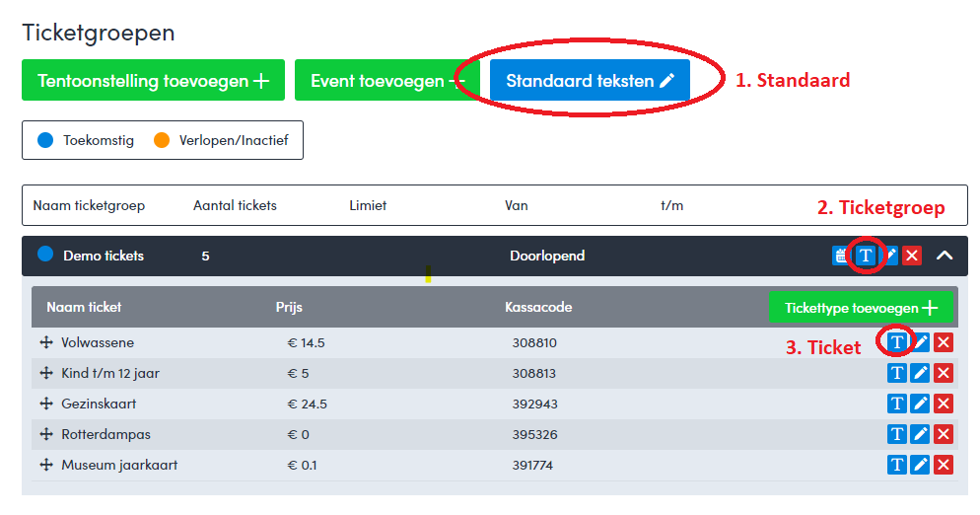Click Tentoonstelling toevoegen button
The width and height of the screenshot is (980, 515).
coord(153,80)
